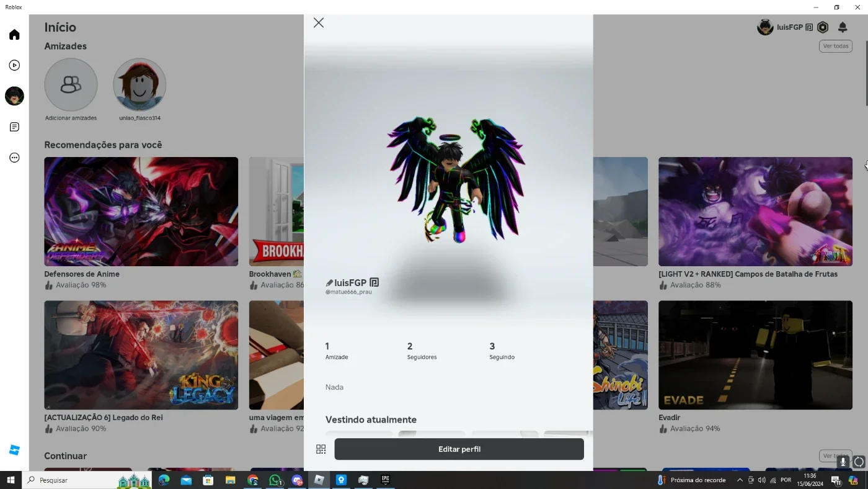
Task: Click the Editar perfil button
Action: (x=459, y=449)
